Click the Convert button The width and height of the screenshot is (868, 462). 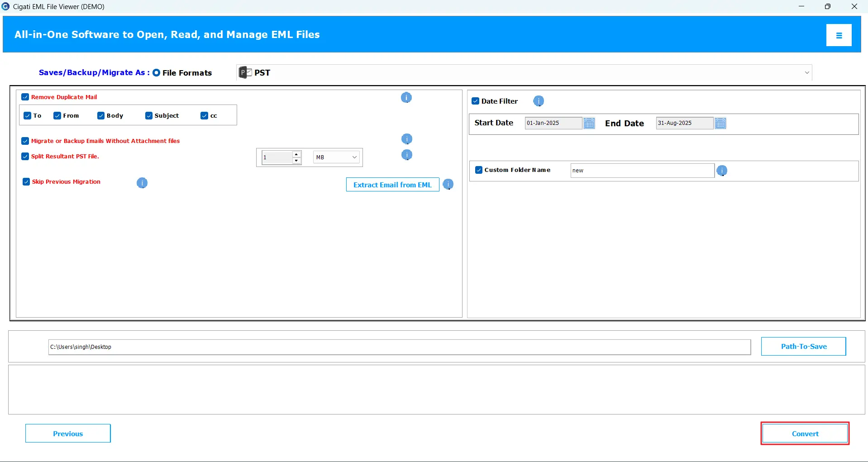[x=805, y=433]
